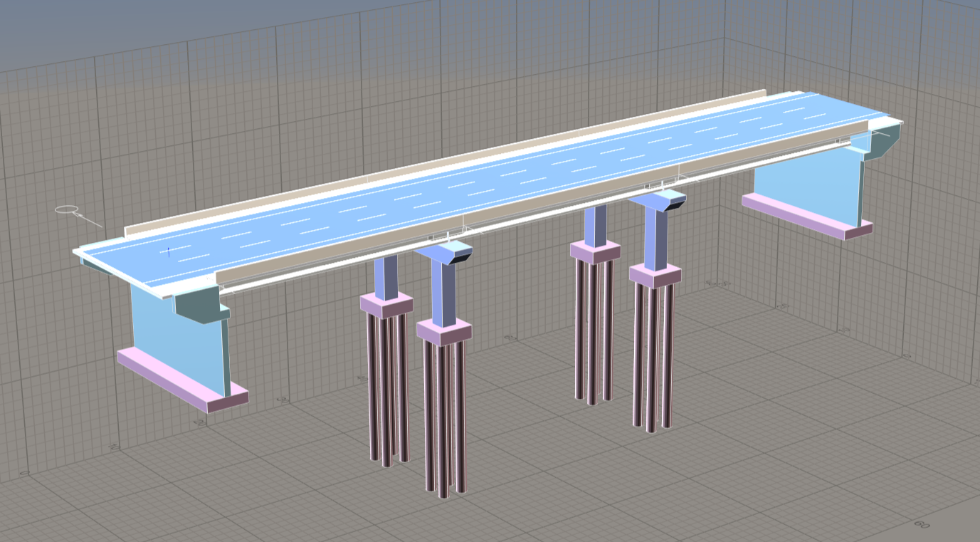Click the front pile cap of left pier
This screenshot has width=980, height=542.
tap(443, 332)
